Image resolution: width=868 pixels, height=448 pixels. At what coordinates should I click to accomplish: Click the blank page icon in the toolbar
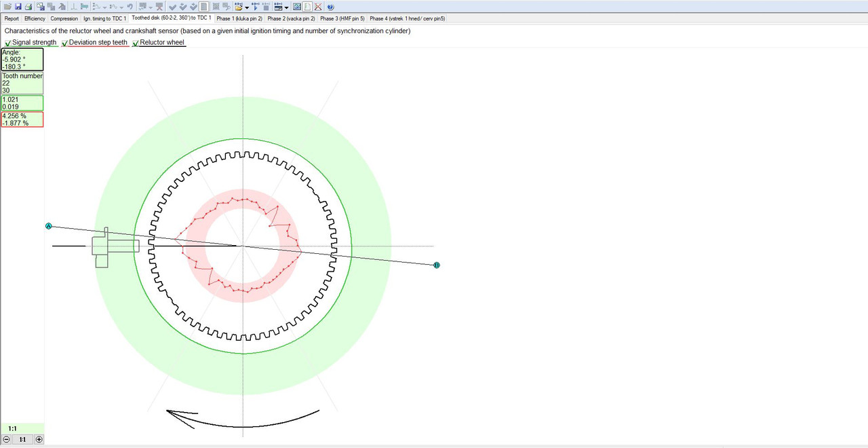coord(203,6)
